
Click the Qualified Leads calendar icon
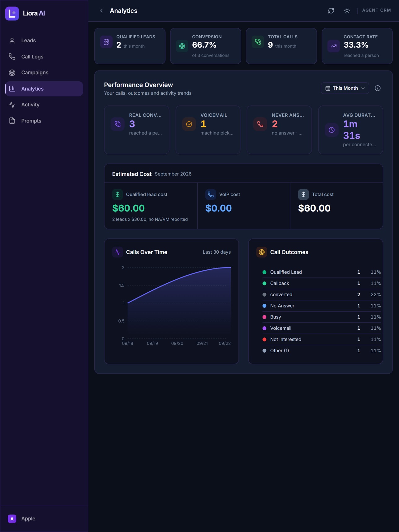coord(106,42)
